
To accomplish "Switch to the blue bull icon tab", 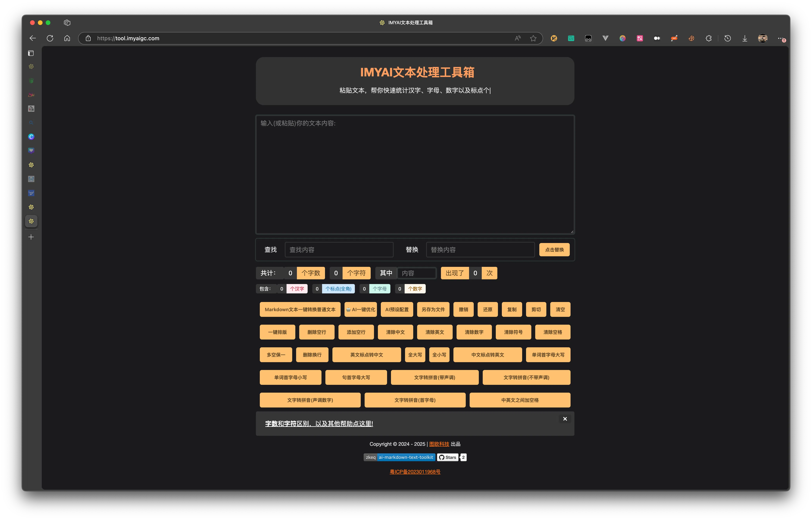I will tap(31, 193).
